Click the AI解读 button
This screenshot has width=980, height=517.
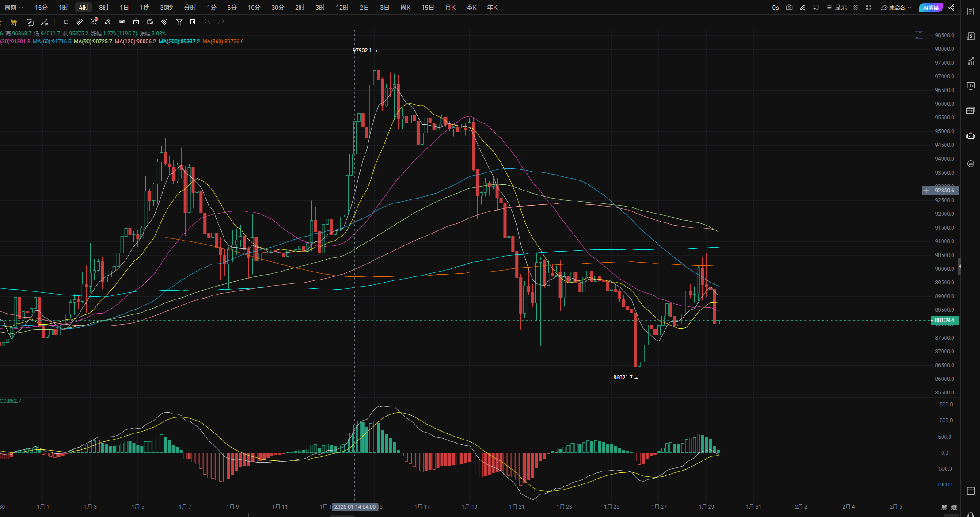point(931,8)
